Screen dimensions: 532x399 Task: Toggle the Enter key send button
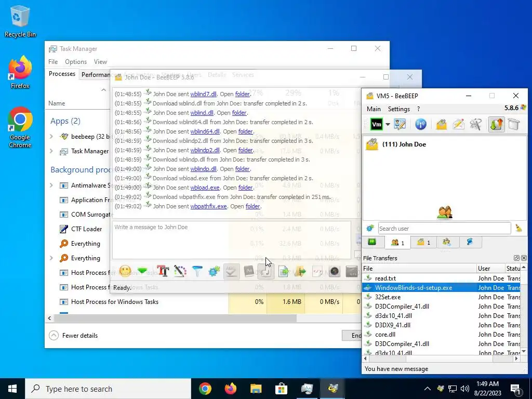pyautogui.click(x=265, y=271)
